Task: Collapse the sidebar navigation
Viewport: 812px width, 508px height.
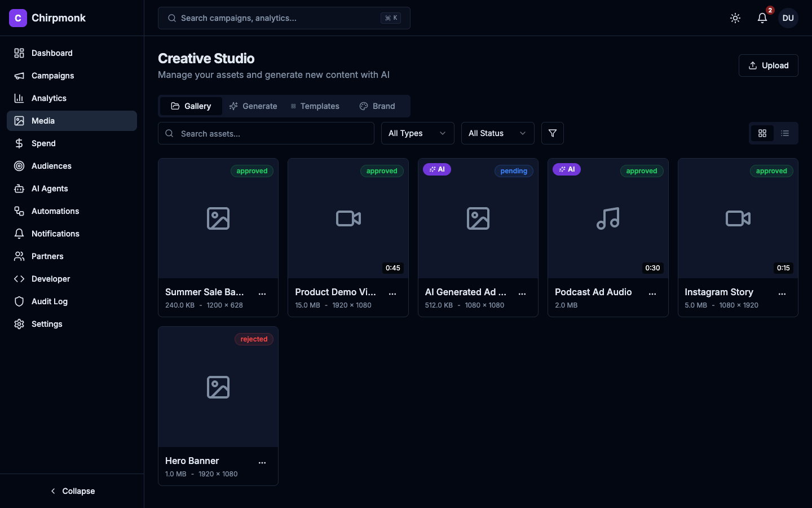Action: [72, 491]
